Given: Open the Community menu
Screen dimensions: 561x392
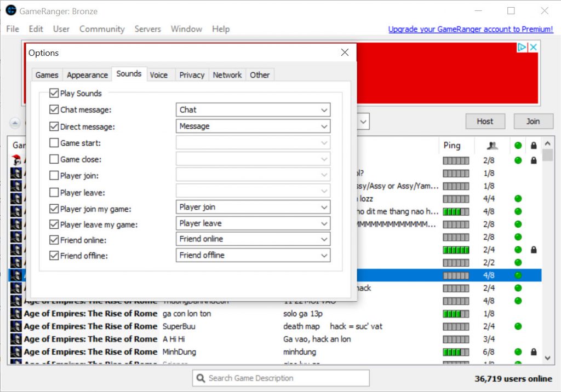Looking at the screenshot, I should [102, 29].
